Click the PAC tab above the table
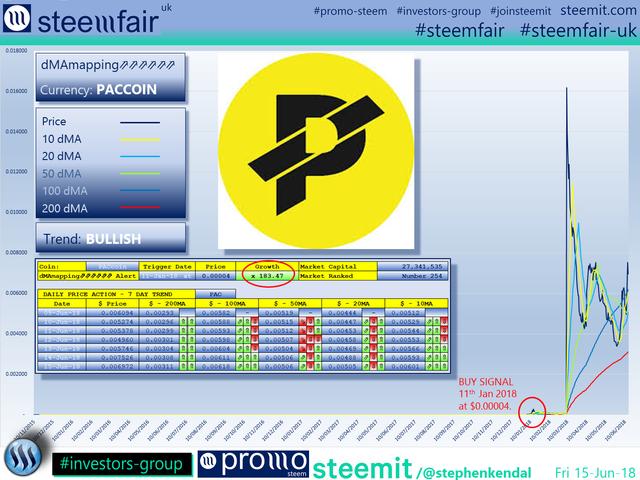640x480 pixels. click(216, 294)
